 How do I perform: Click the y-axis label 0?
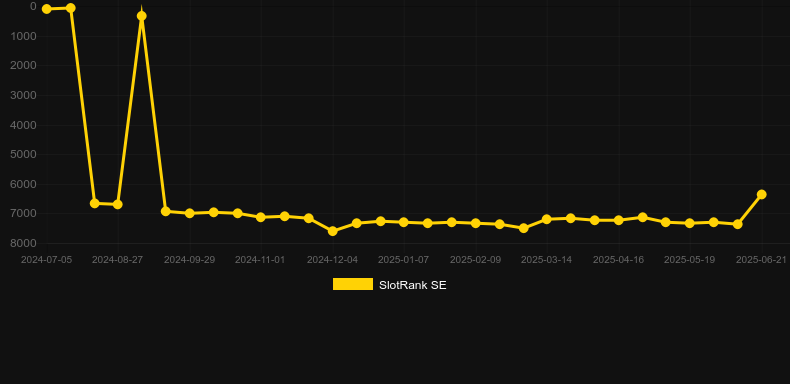(x=33, y=6)
